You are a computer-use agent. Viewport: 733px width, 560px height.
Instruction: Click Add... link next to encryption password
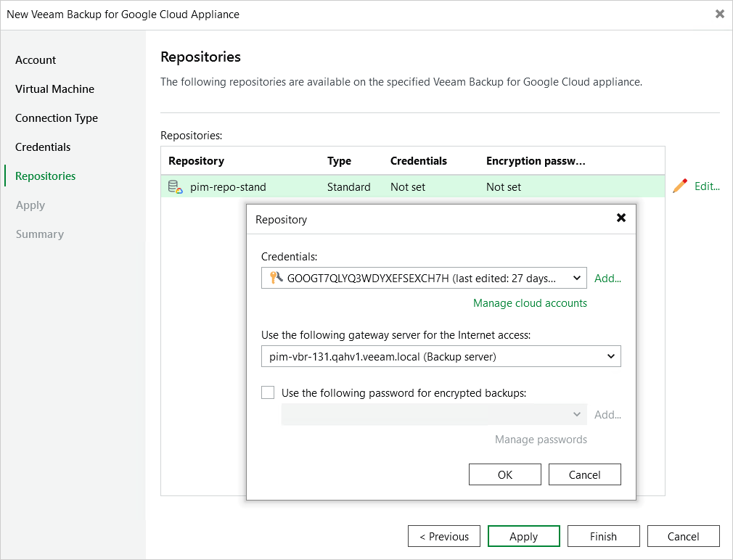click(607, 415)
